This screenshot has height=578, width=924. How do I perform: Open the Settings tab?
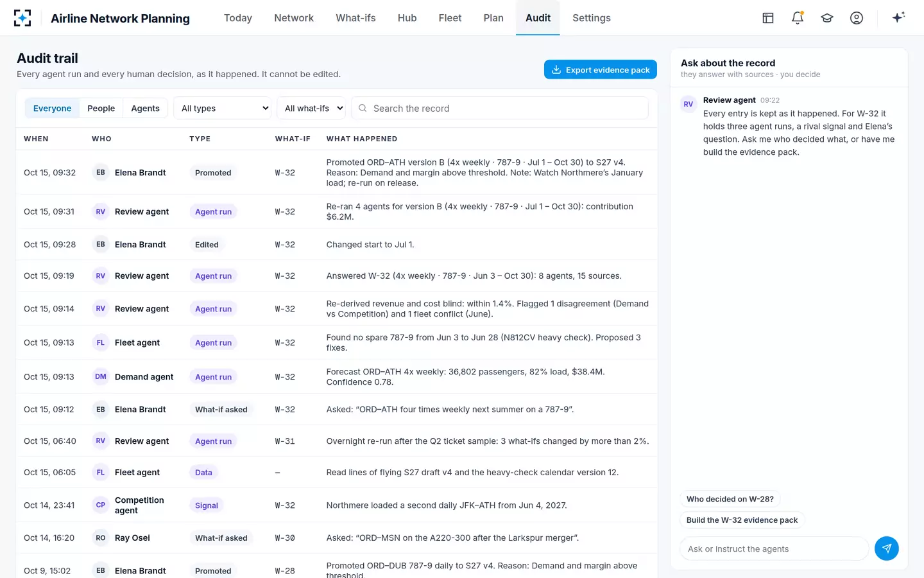pos(592,18)
